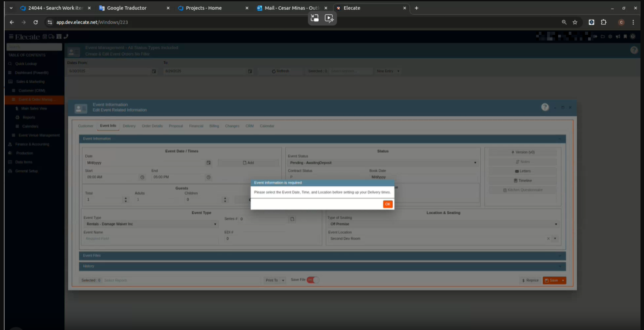Switch to the Financial tab
The height and width of the screenshot is (330, 644).
pyautogui.click(x=196, y=126)
